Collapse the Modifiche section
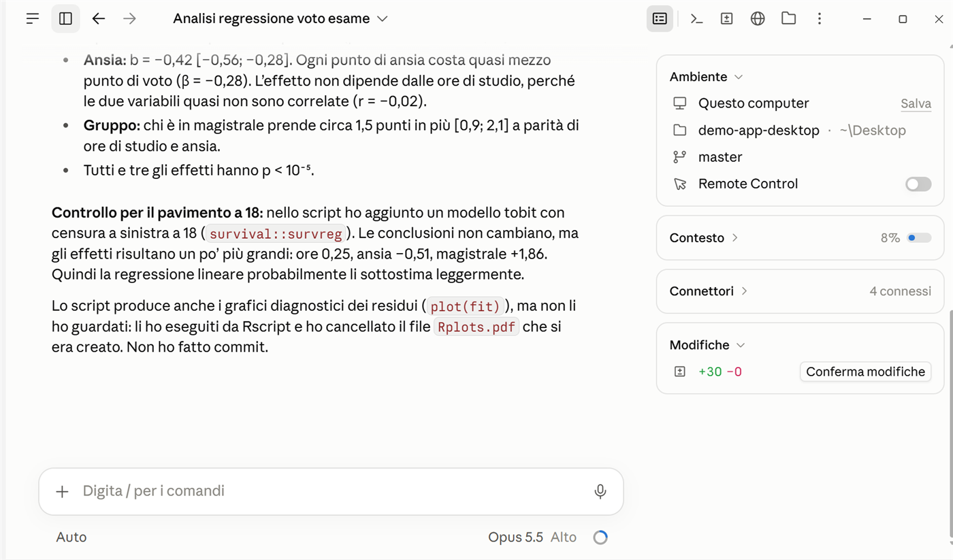The image size is (953, 560). [707, 345]
